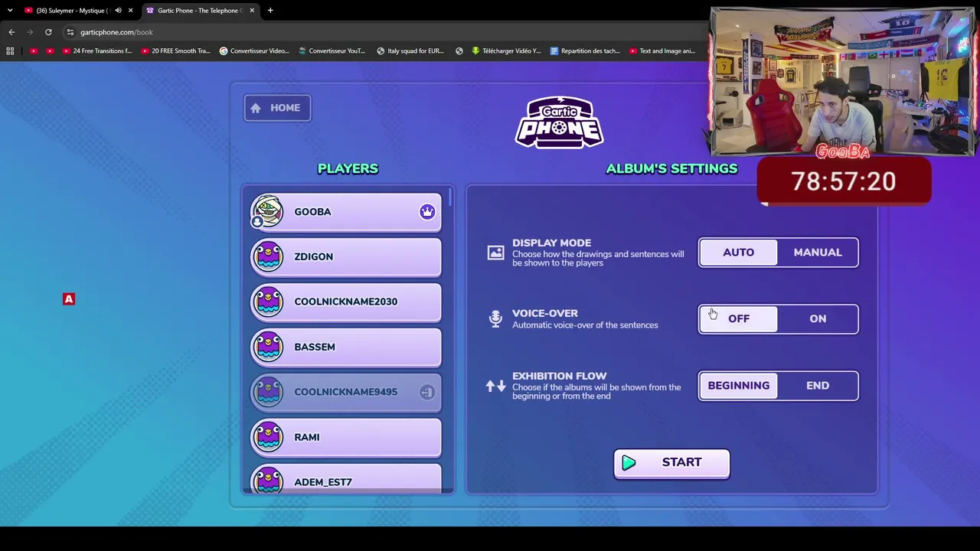Click COOLNICKNAME9495's faded bird avatar
The width and height of the screenshot is (980, 551).
[268, 392]
